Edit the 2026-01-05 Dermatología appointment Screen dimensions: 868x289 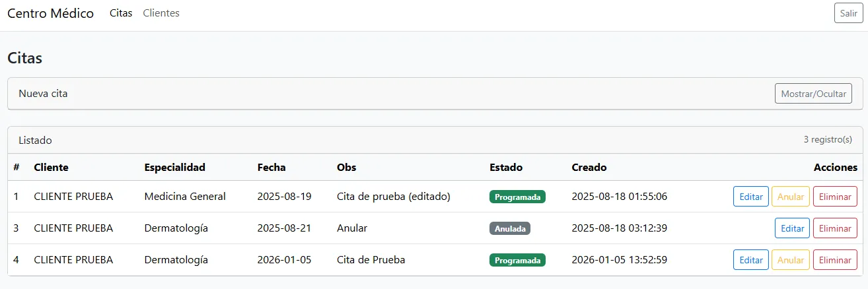click(750, 260)
